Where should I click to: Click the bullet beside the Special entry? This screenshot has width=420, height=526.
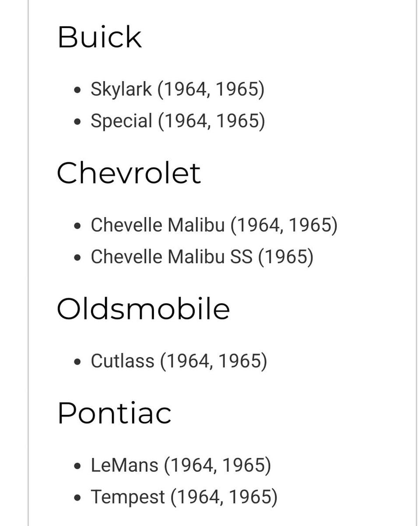[78, 122]
